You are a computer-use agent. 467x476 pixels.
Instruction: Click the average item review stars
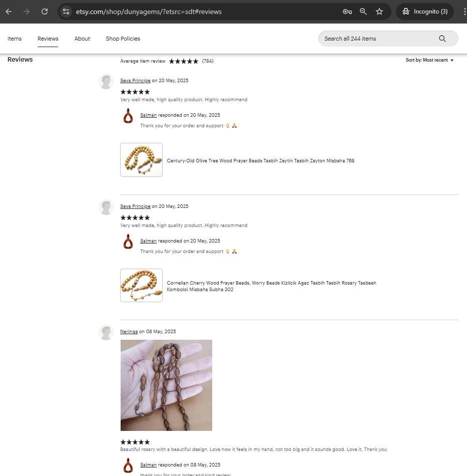tap(184, 61)
